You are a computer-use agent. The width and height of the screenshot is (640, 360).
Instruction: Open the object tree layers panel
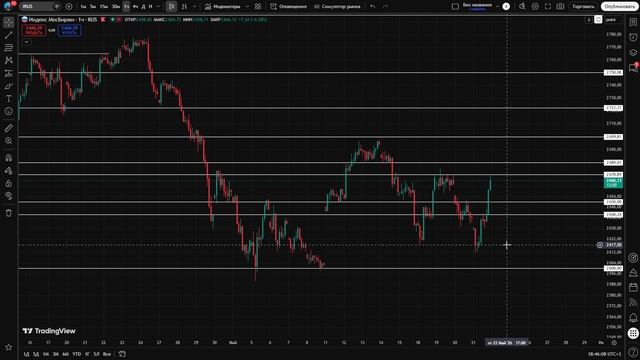pyautogui.click(x=633, y=53)
